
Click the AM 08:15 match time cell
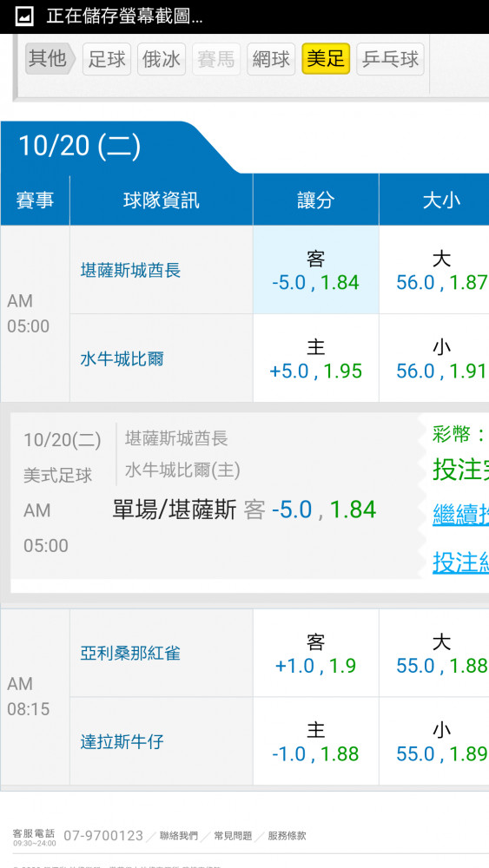click(35, 697)
